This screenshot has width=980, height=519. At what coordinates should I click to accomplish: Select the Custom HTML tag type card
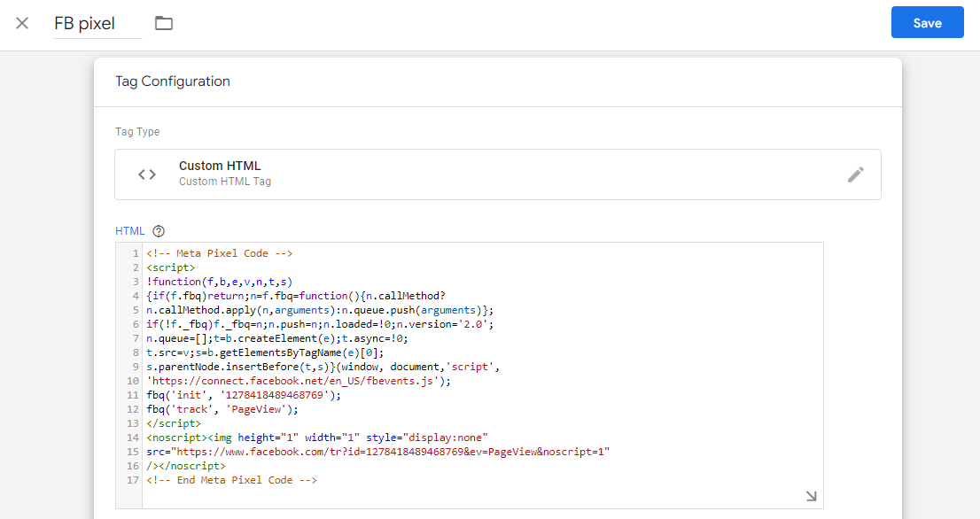tap(497, 174)
